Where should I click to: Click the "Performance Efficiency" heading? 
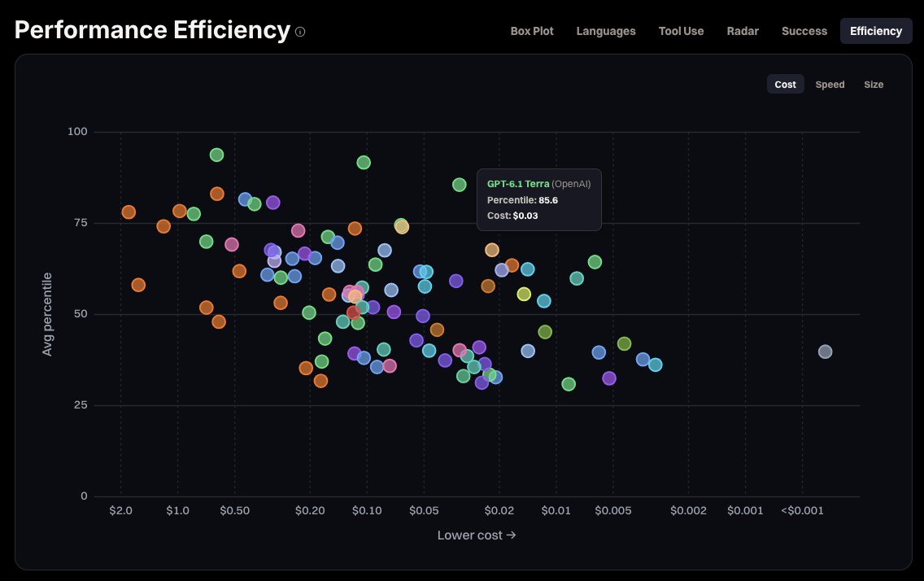pos(152,30)
